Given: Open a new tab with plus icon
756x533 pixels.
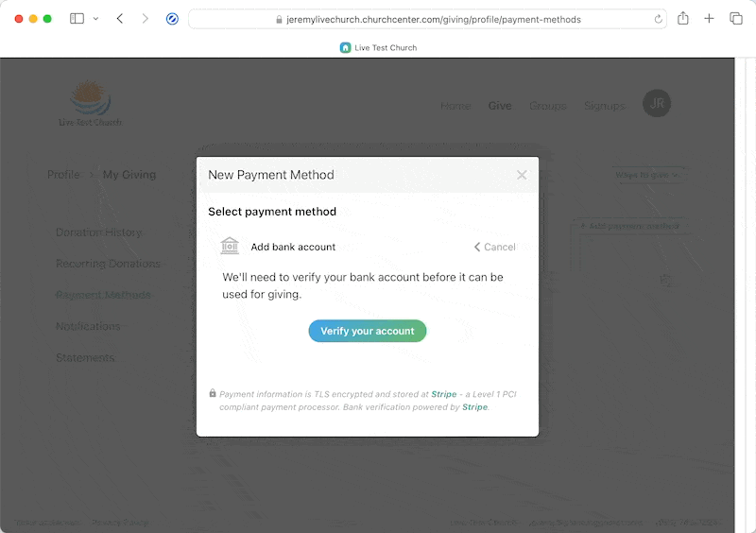Looking at the screenshot, I should pos(709,19).
